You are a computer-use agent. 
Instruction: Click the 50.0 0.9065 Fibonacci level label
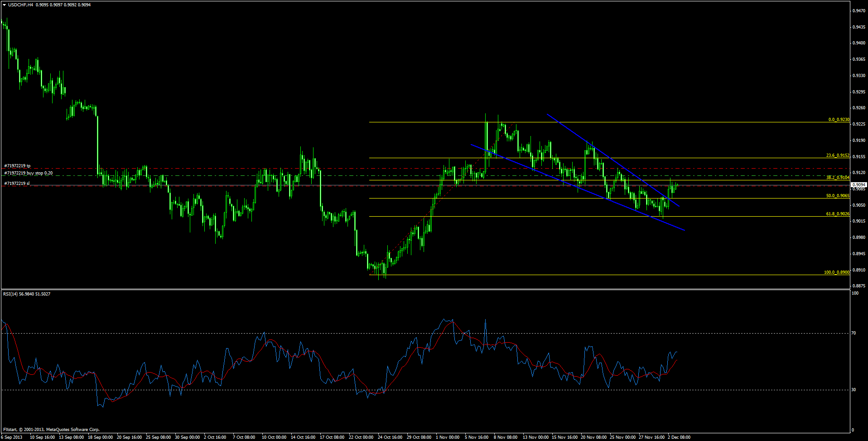pos(838,196)
